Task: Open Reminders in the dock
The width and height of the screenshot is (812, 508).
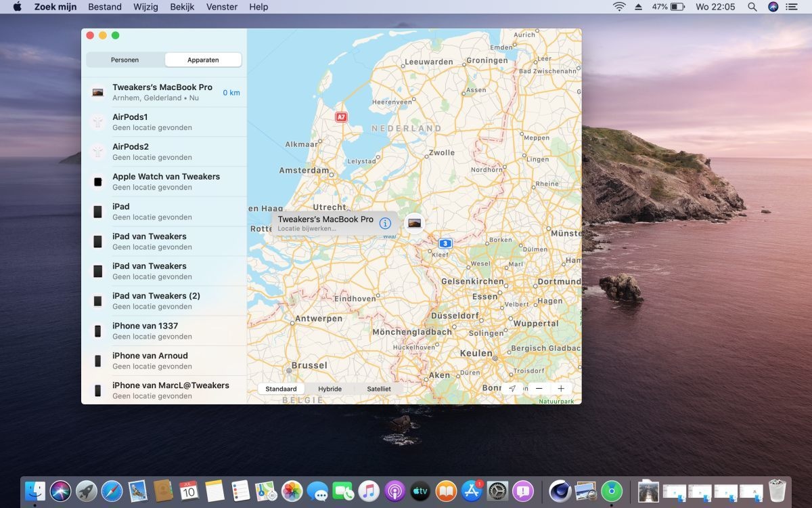Action: pos(240,491)
